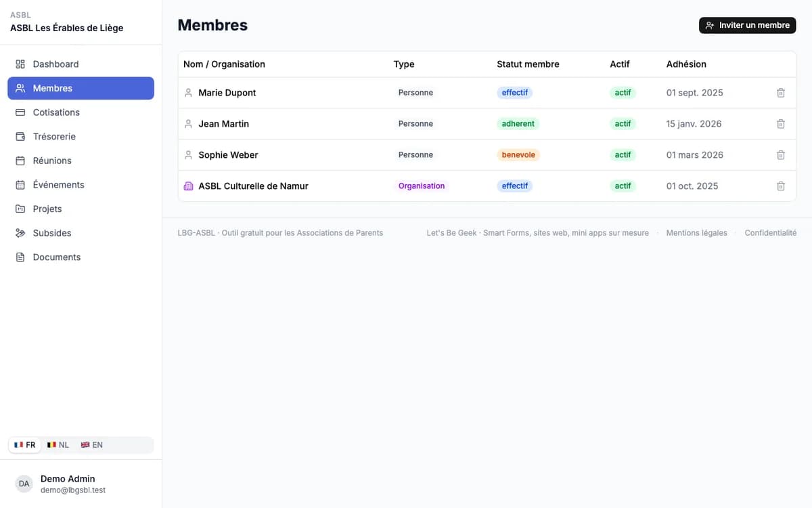Delete ASBL Culturelle de Namur via trash icon
Screen dimensions: 812x508
coord(781,186)
